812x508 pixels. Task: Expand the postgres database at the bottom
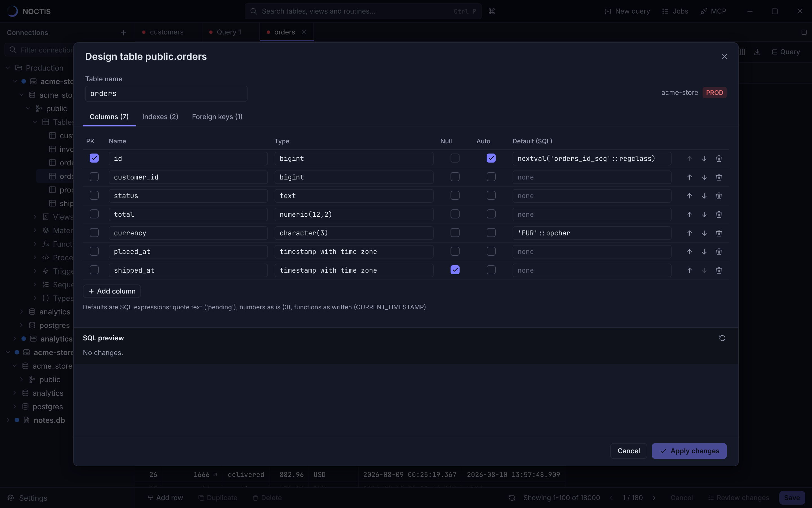pyautogui.click(x=15, y=406)
